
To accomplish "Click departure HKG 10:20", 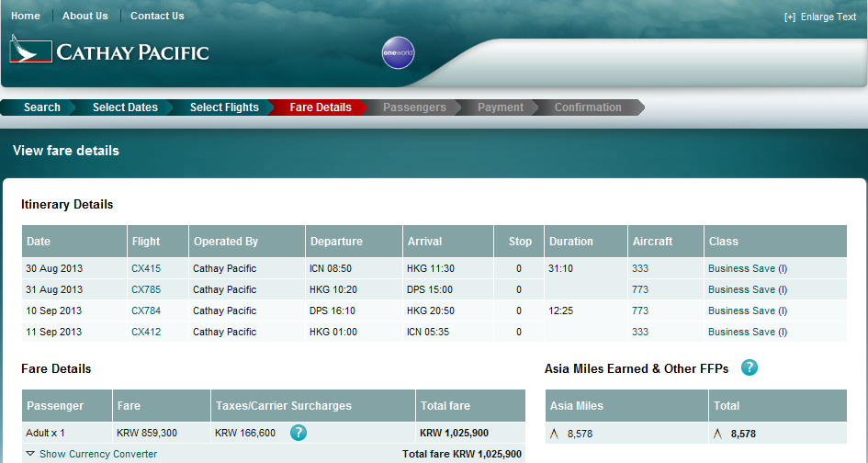I will pos(333,289).
